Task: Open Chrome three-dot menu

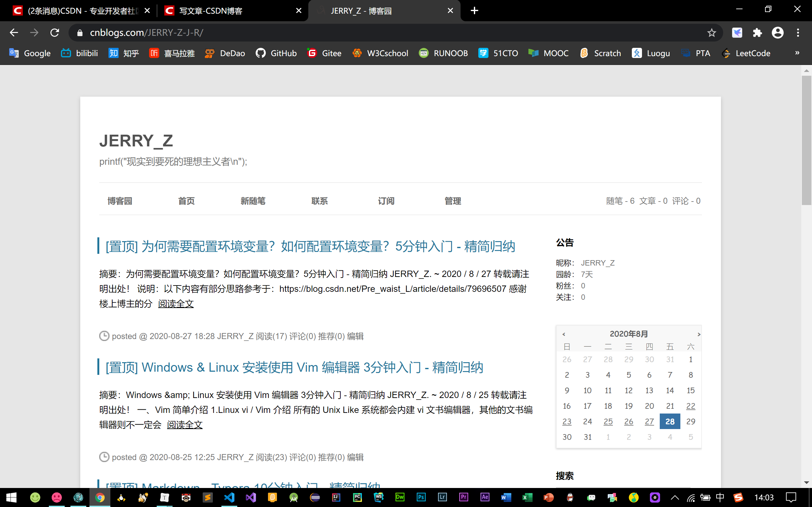Action: (x=798, y=33)
